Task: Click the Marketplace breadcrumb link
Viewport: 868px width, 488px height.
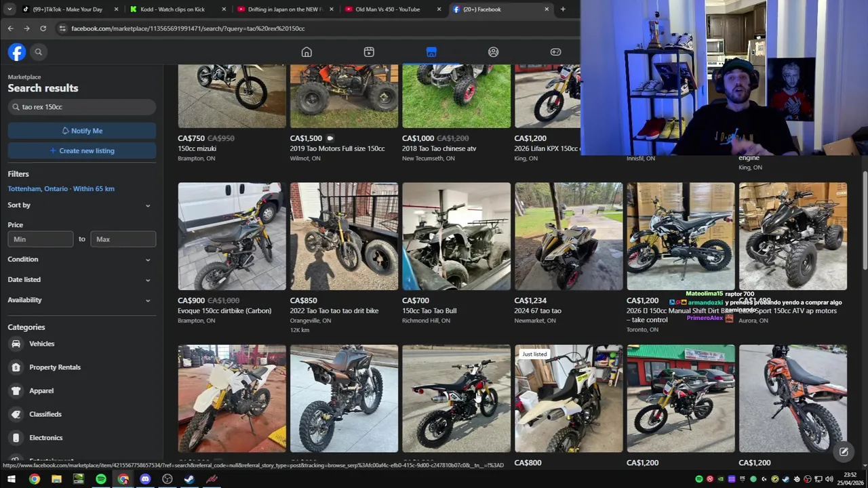Action: (x=24, y=77)
